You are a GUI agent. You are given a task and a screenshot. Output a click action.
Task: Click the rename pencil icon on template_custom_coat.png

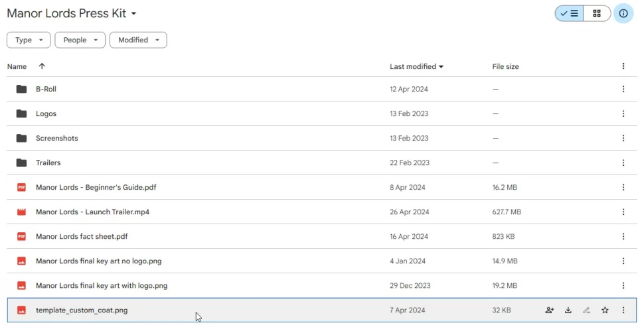point(586,310)
